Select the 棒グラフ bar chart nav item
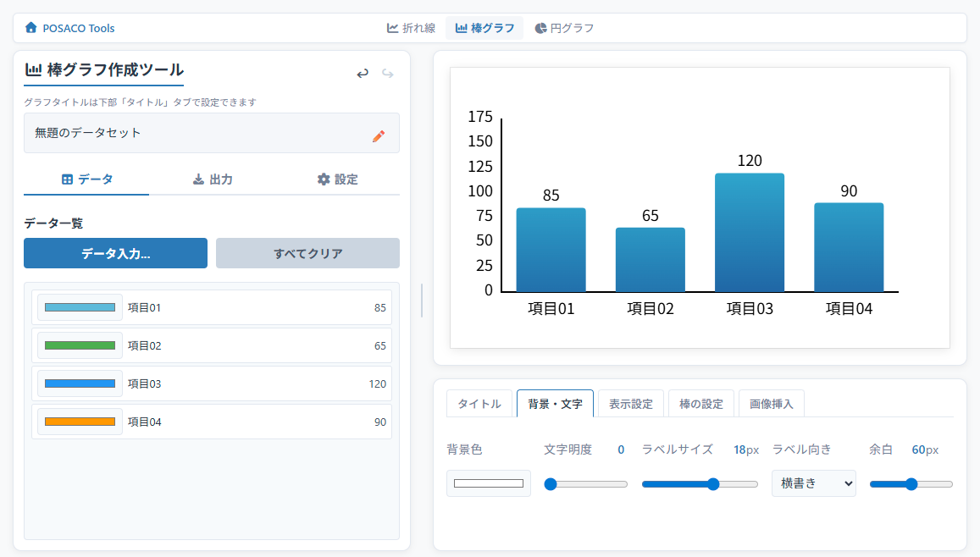 tap(484, 28)
